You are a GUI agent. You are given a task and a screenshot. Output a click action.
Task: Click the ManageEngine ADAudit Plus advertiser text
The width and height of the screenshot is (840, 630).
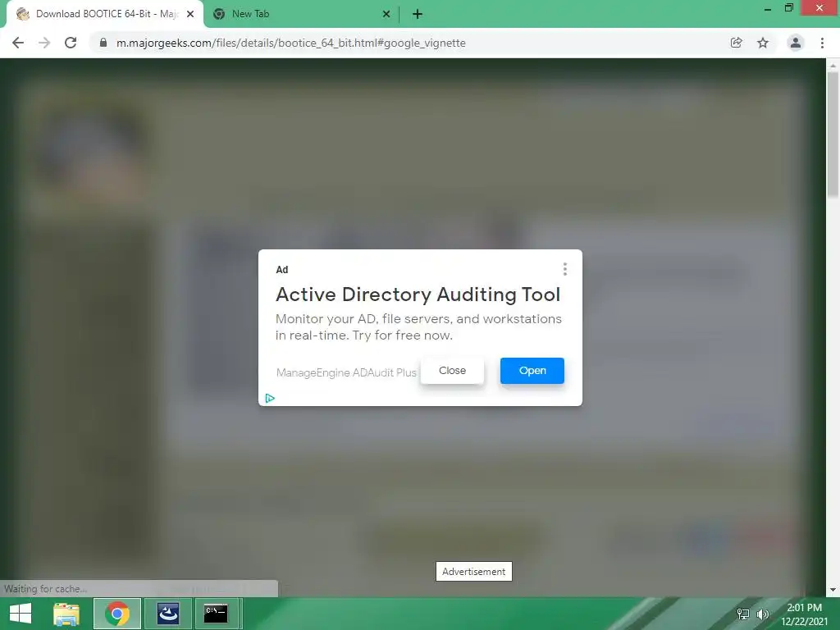coord(346,372)
